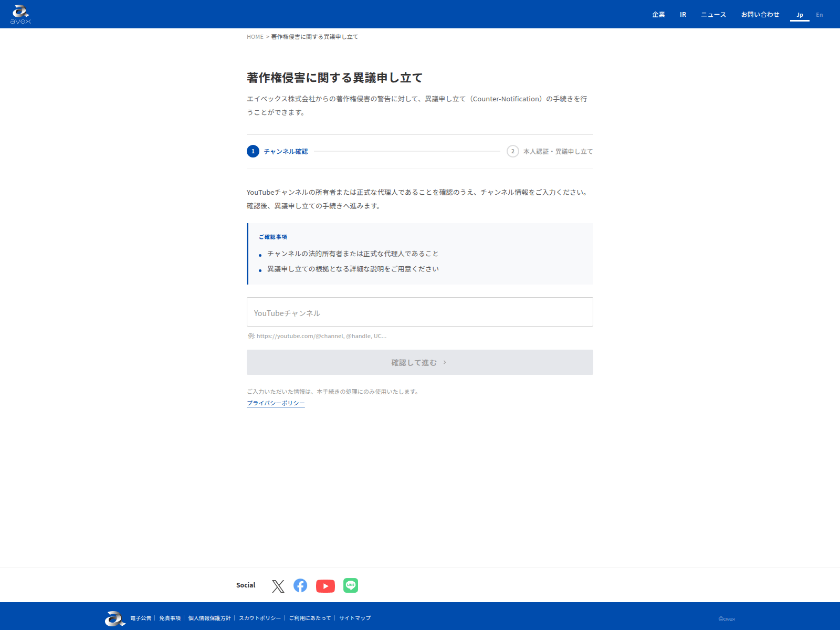840x630 pixels.
Task: Open the avex logo in header
Action: coord(20,14)
